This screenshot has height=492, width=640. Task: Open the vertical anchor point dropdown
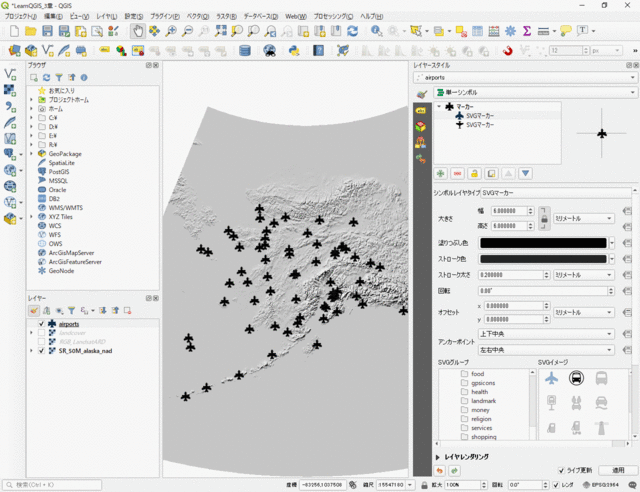pyautogui.click(x=546, y=334)
